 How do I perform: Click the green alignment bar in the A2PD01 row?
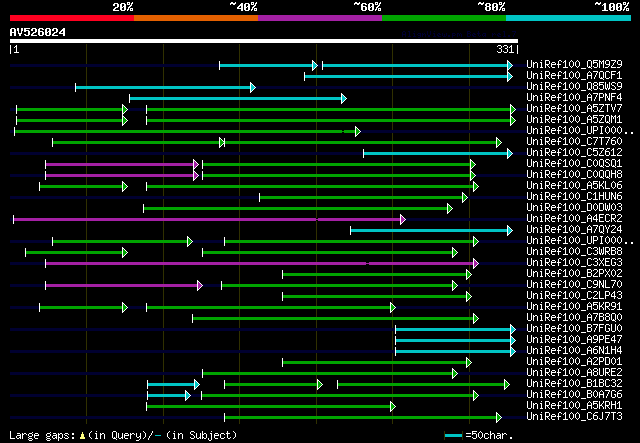click(x=377, y=363)
